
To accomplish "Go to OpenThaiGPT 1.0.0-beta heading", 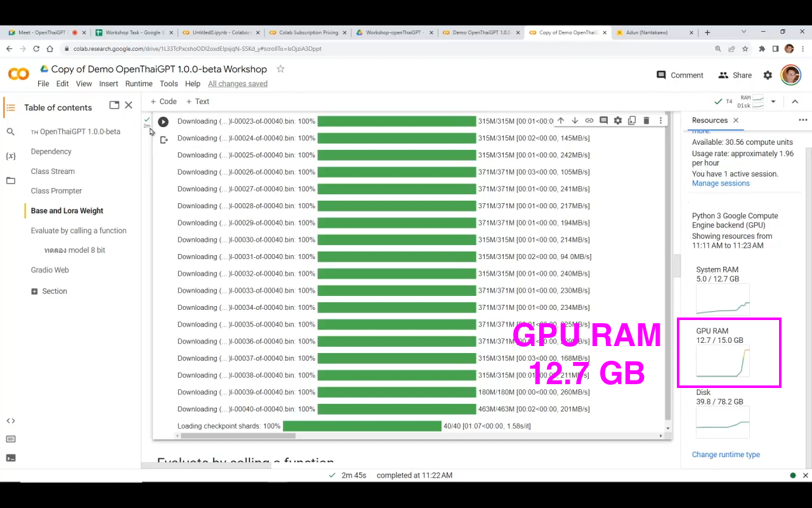I will (75, 131).
